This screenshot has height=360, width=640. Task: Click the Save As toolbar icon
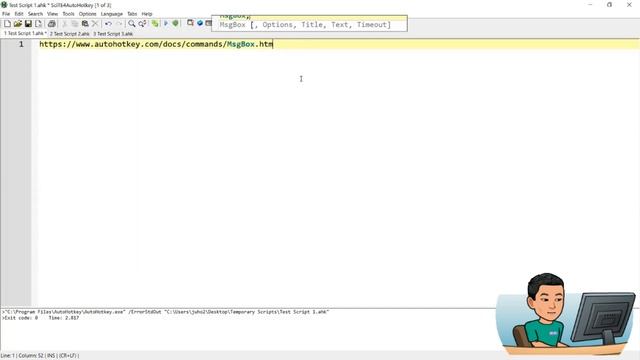pos(38,24)
